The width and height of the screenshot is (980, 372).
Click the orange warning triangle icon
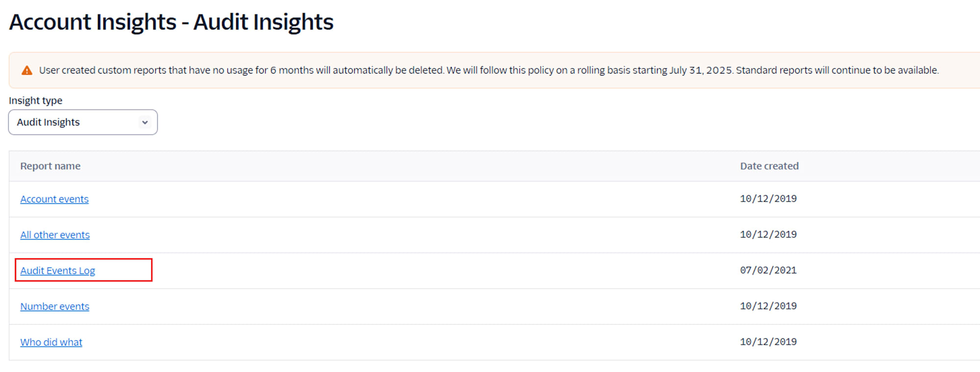(x=27, y=71)
